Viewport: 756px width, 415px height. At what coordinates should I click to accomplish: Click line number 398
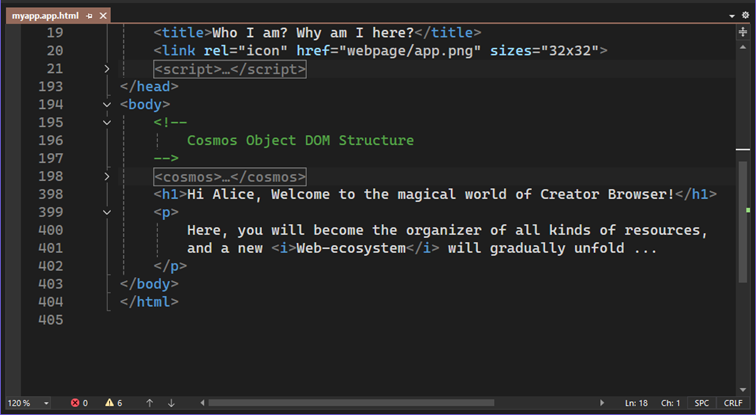(x=51, y=194)
